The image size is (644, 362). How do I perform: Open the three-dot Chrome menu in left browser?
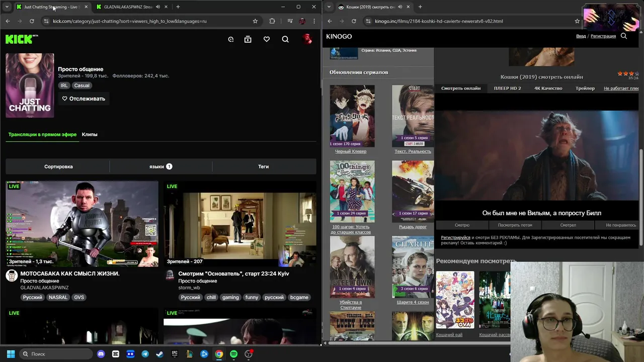click(314, 21)
